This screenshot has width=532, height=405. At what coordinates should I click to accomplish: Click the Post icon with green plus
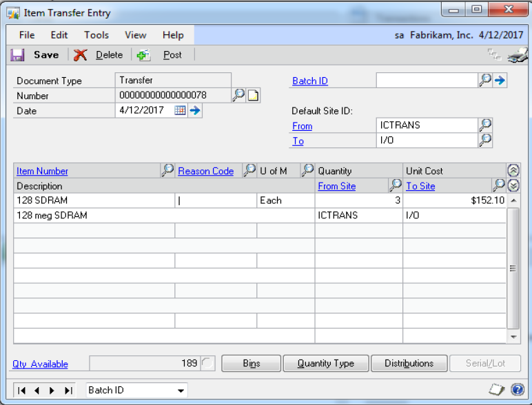click(x=143, y=55)
